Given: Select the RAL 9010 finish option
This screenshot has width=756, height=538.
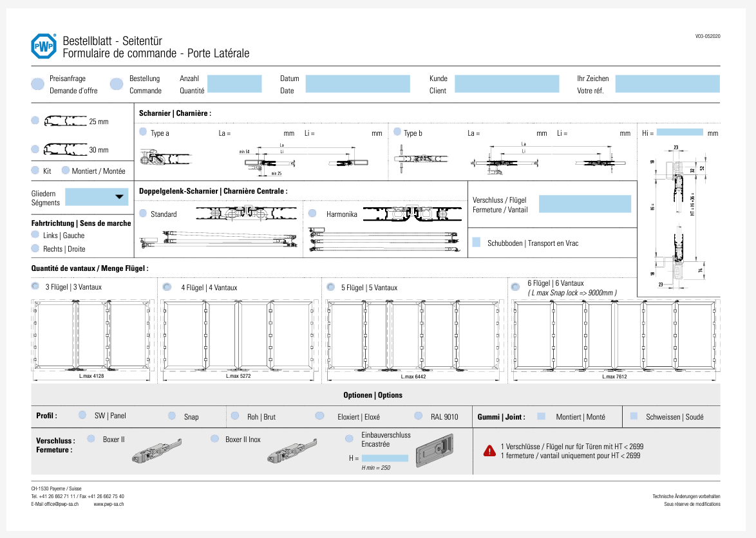Looking at the screenshot, I should coord(419,416).
